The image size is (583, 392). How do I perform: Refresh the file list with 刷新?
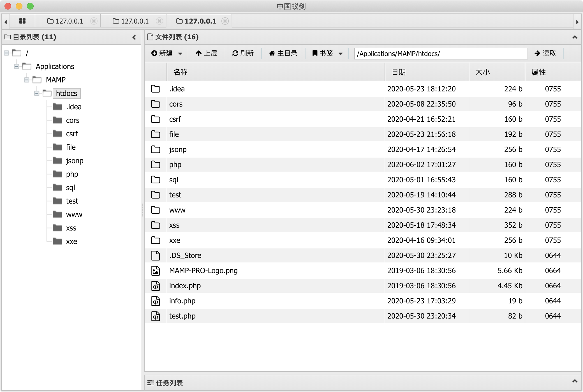coord(243,53)
